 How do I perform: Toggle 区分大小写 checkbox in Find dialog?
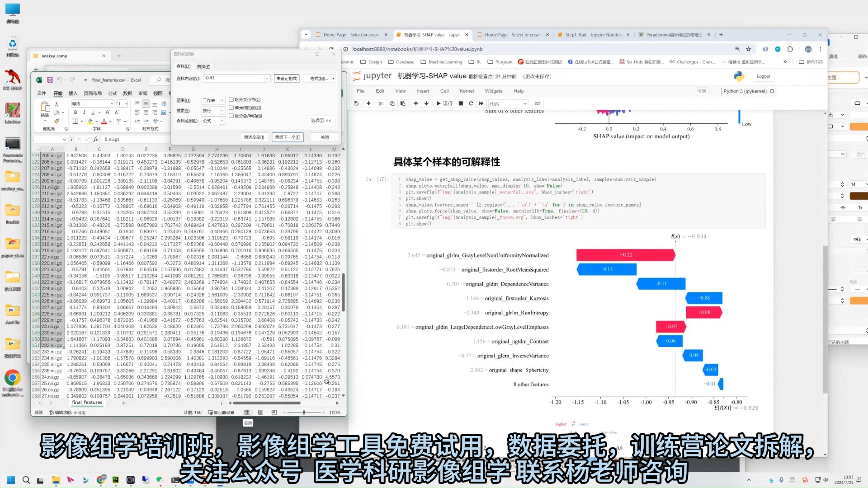click(x=231, y=99)
